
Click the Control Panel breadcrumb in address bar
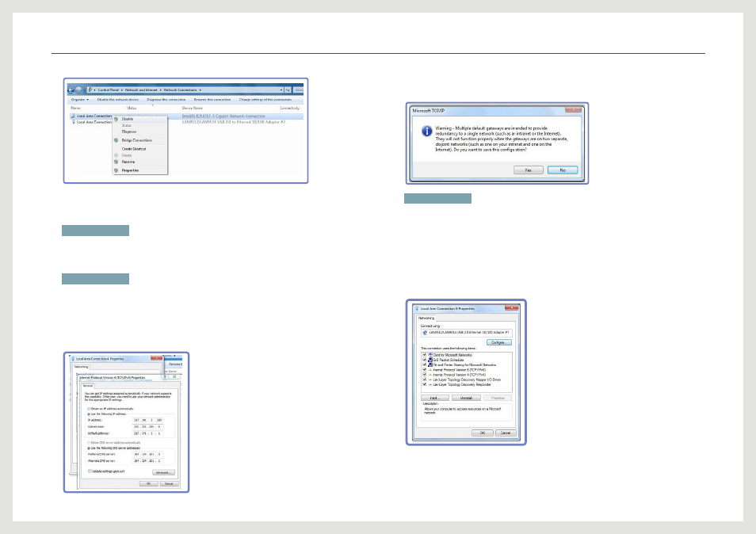pyautogui.click(x=108, y=90)
